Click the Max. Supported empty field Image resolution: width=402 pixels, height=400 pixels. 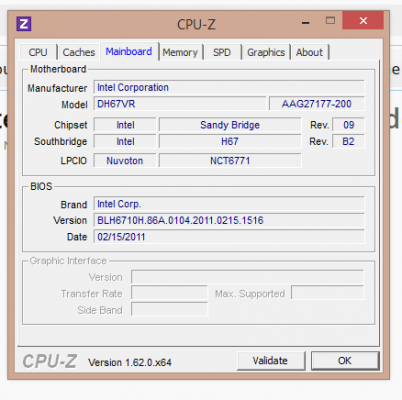tap(327, 293)
